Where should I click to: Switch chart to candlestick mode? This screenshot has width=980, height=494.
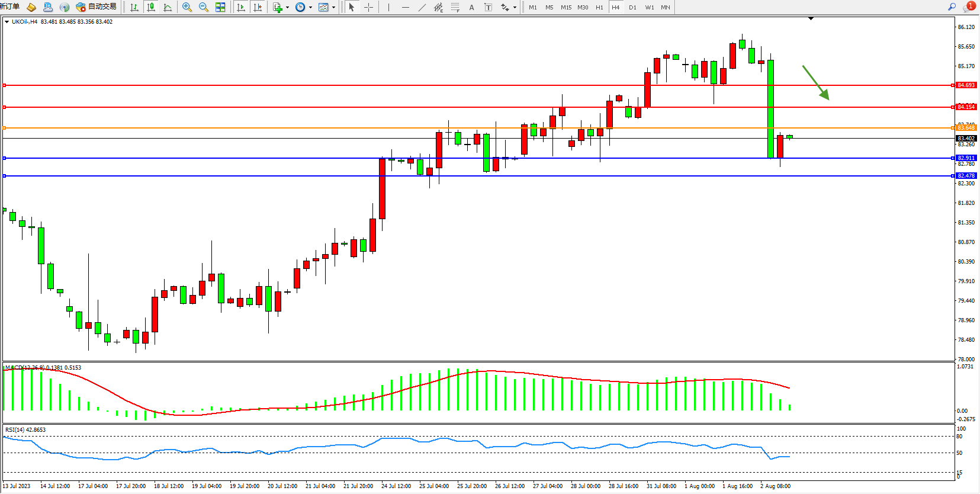151,7
